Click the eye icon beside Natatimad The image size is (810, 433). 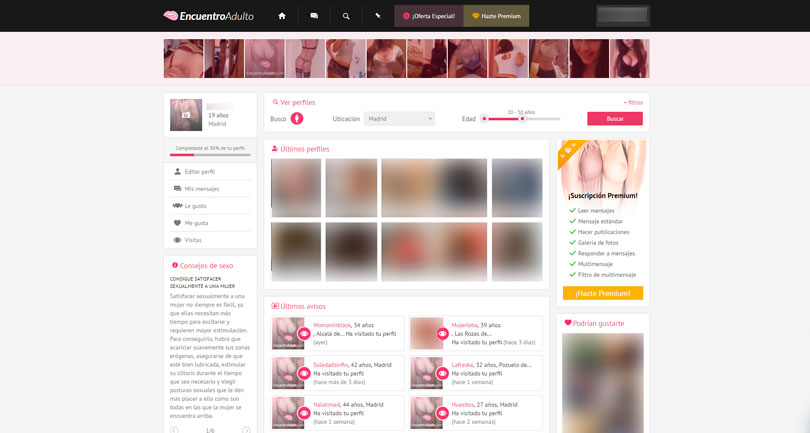click(x=304, y=413)
